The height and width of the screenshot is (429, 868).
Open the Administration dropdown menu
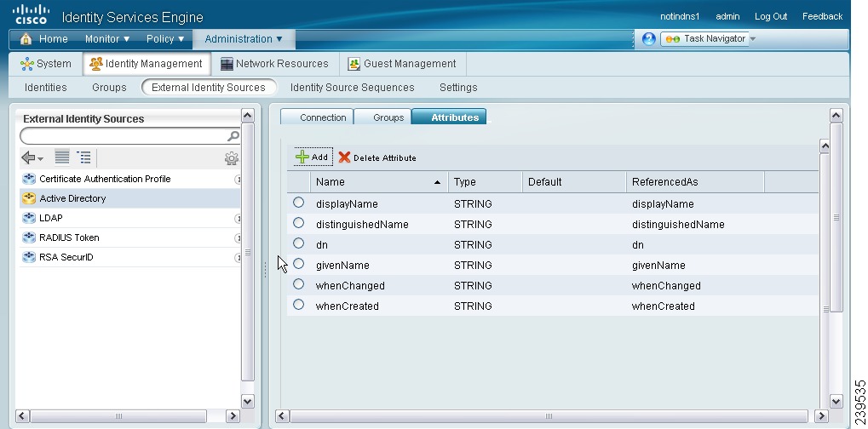[x=244, y=39]
